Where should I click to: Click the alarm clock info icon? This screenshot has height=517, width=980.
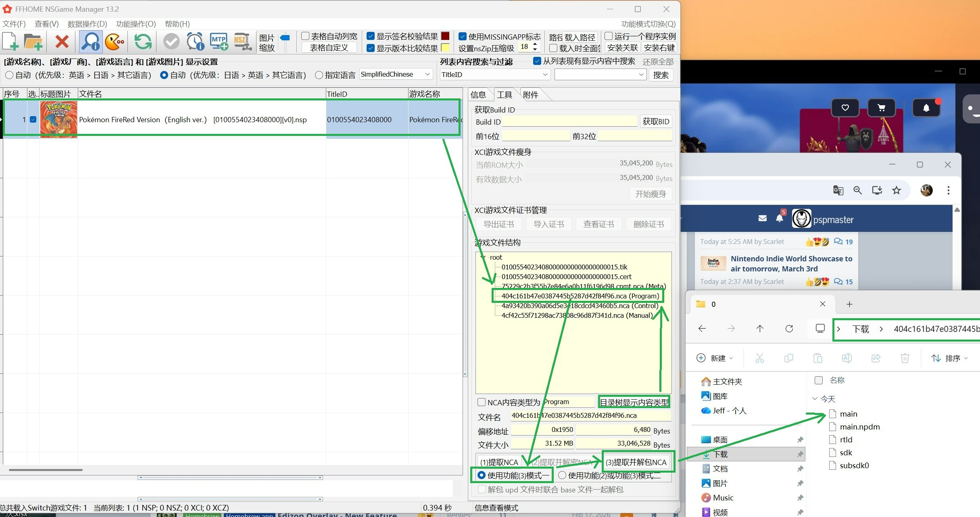click(x=195, y=42)
